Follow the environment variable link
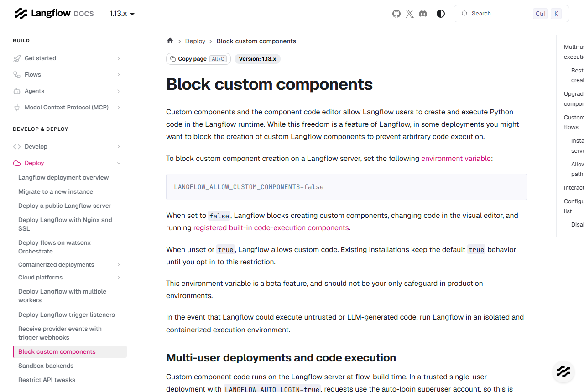This screenshot has width=584, height=392. point(456,159)
